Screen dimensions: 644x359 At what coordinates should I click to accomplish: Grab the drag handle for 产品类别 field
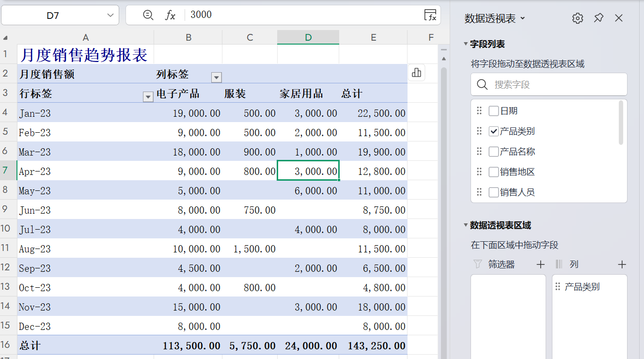[x=479, y=131]
